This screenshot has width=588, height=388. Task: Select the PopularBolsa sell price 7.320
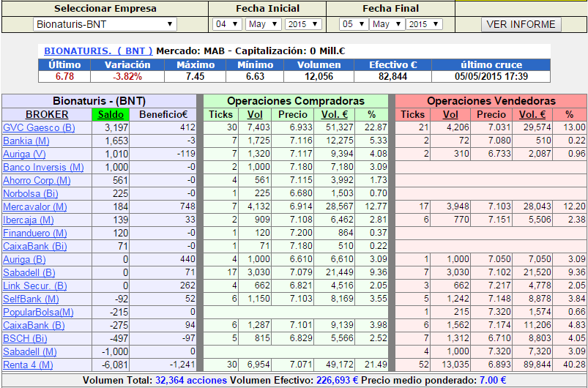(499, 313)
